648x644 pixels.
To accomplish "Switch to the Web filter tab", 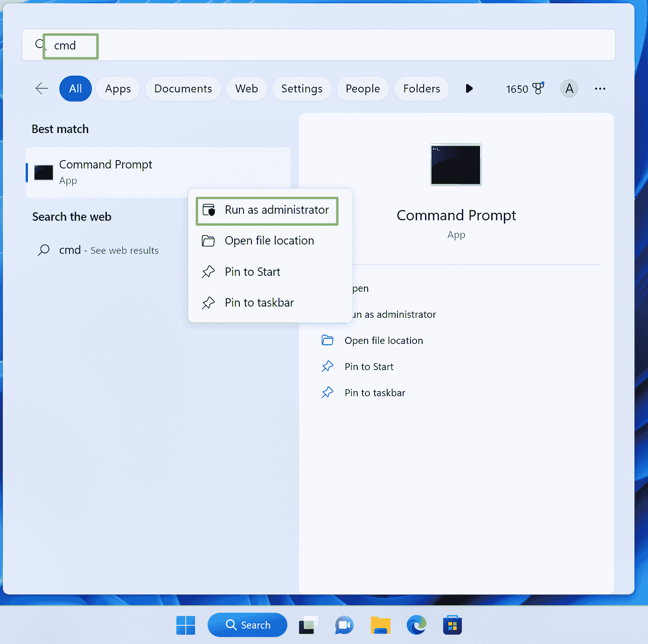I will [x=246, y=89].
